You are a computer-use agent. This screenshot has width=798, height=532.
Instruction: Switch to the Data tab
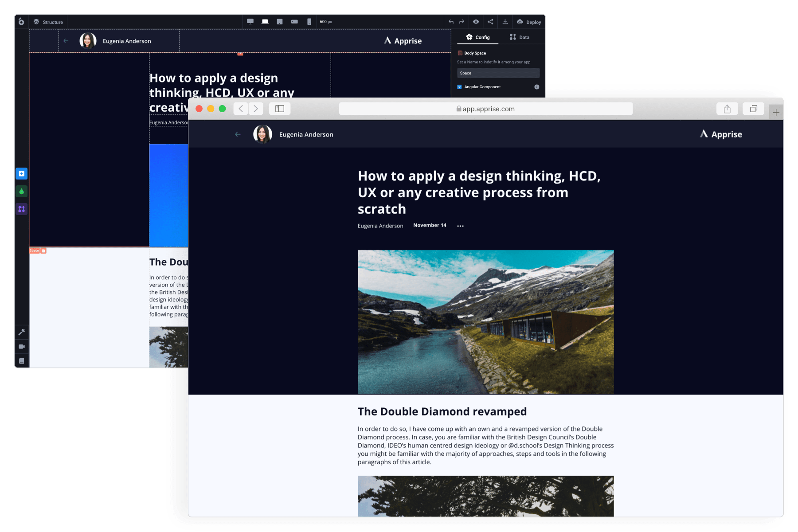[x=520, y=37]
